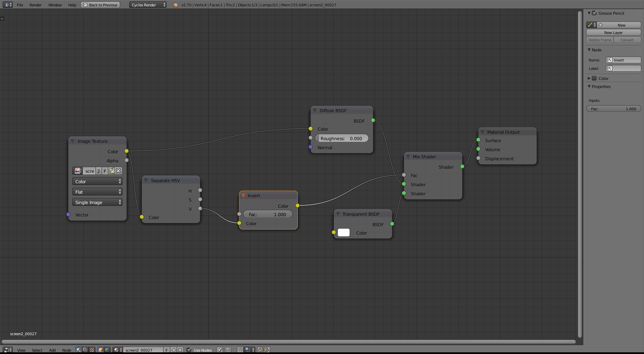This screenshot has height=354, width=644.
Task: Click the Convert button
Action: (x=627, y=40)
